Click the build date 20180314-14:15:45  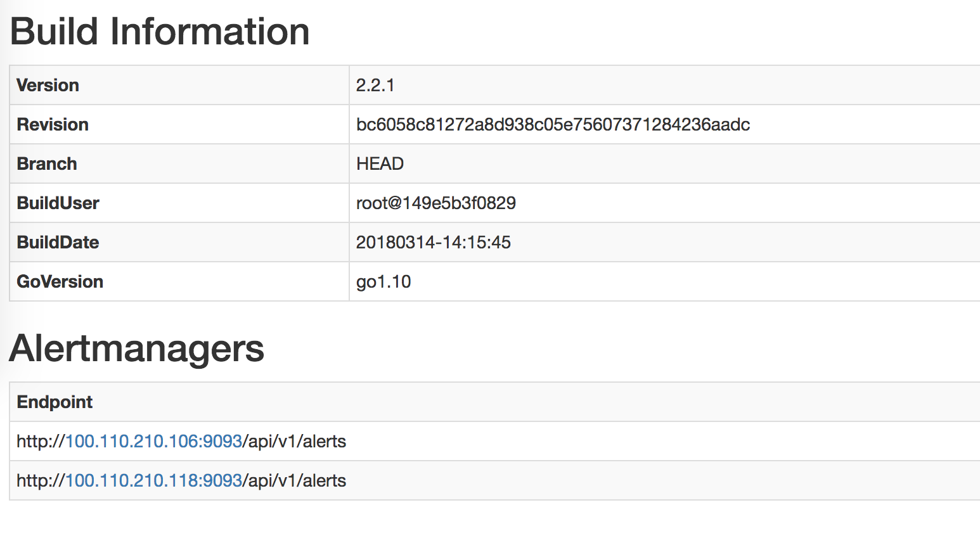click(433, 242)
